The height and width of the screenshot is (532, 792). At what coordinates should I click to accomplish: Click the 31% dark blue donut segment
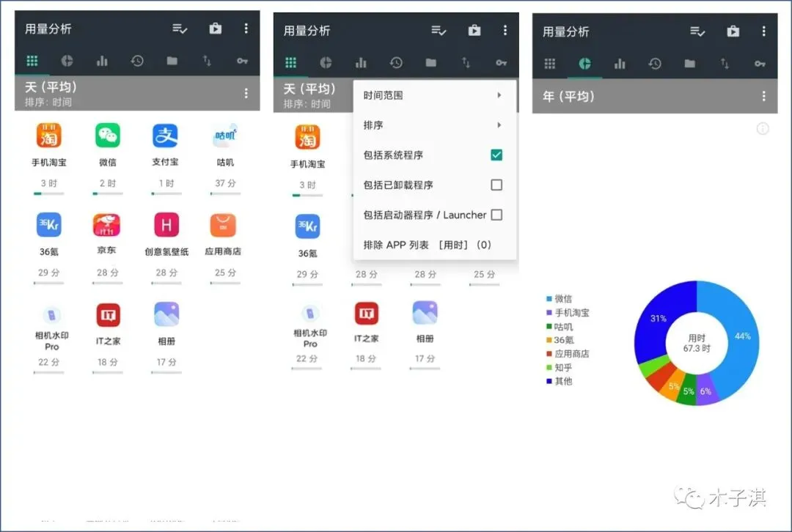coord(658,319)
